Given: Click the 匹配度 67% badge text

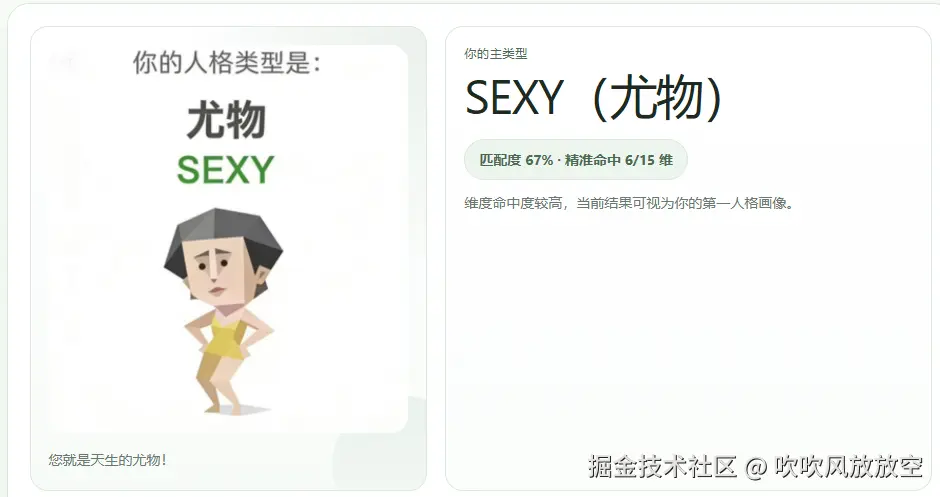Looking at the screenshot, I should 516,160.
